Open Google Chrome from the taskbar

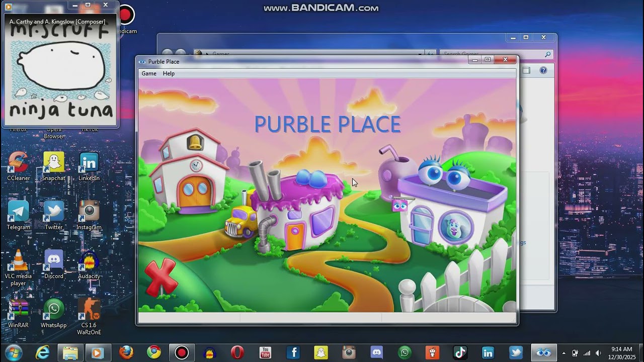(x=153, y=353)
